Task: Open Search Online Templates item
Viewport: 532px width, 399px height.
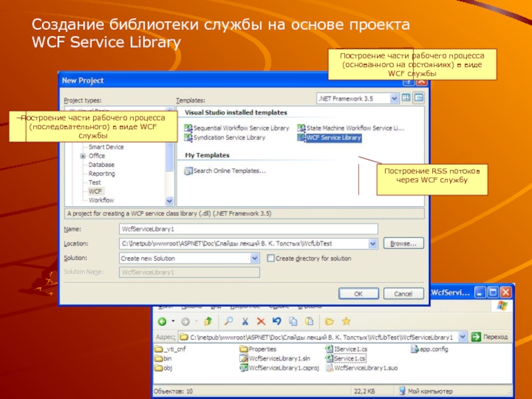Action: click(225, 171)
